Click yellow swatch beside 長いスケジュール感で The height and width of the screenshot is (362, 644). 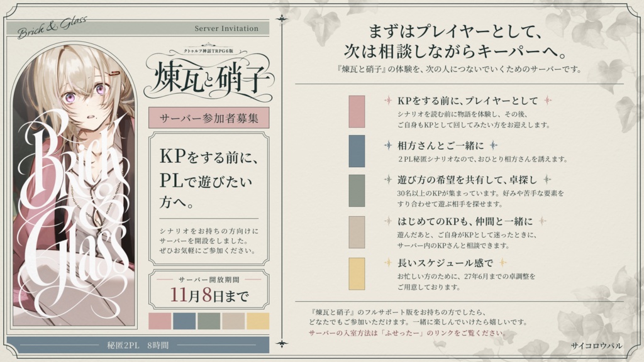pos(357,274)
